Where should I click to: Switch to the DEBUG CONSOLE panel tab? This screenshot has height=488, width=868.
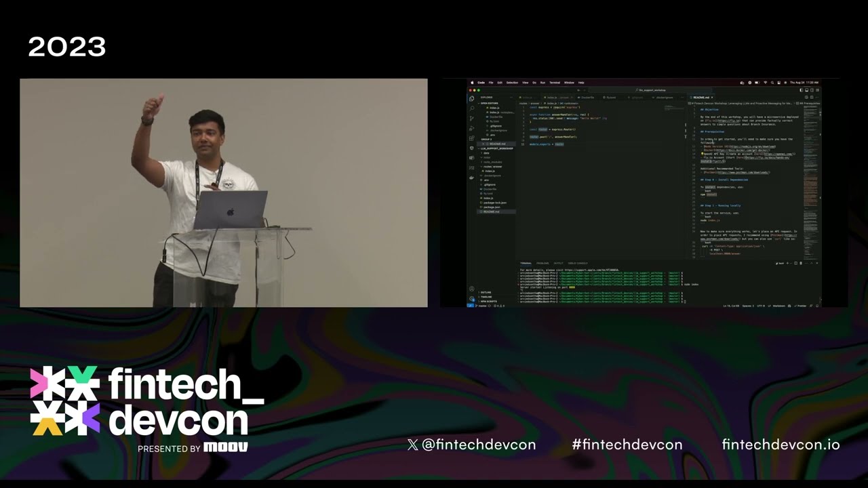pos(578,263)
